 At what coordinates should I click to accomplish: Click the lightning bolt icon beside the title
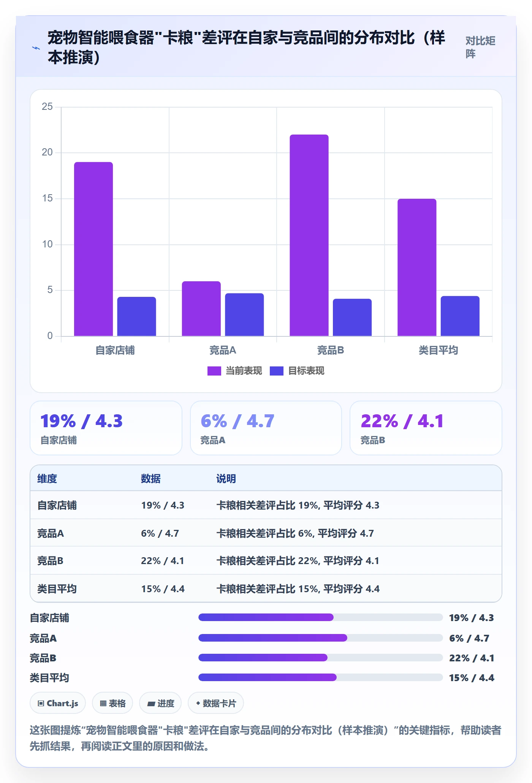[x=36, y=48]
